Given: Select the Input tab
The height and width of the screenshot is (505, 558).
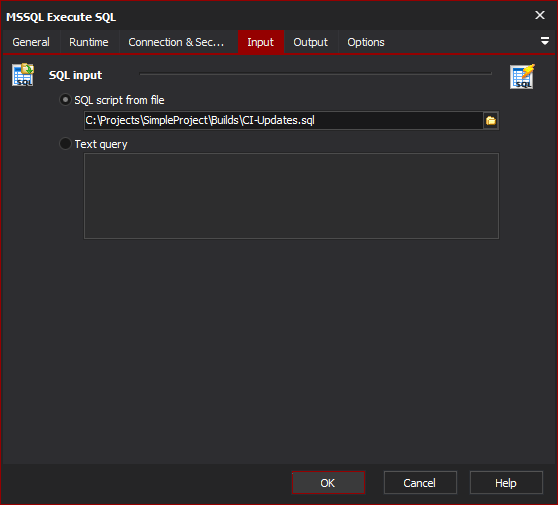Looking at the screenshot, I should point(260,42).
